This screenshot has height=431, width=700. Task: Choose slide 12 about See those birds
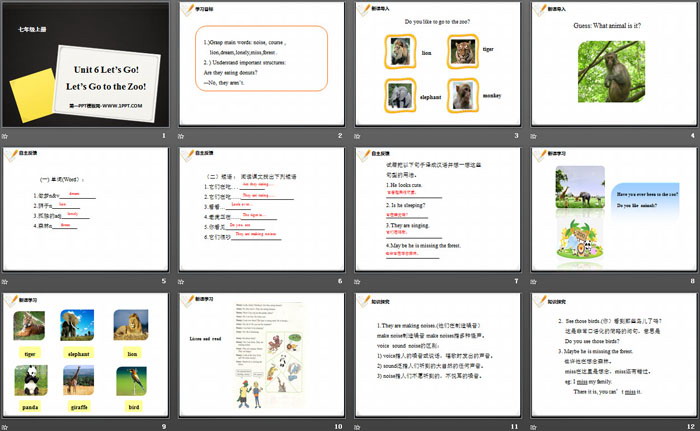[x=613, y=355]
